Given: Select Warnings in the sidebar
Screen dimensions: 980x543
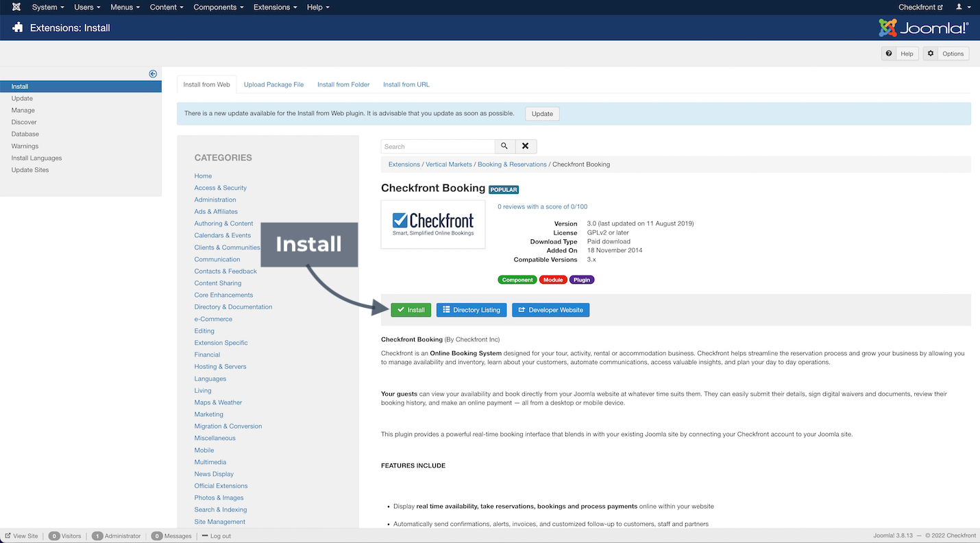Looking at the screenshot, I should tap(25, 146).
